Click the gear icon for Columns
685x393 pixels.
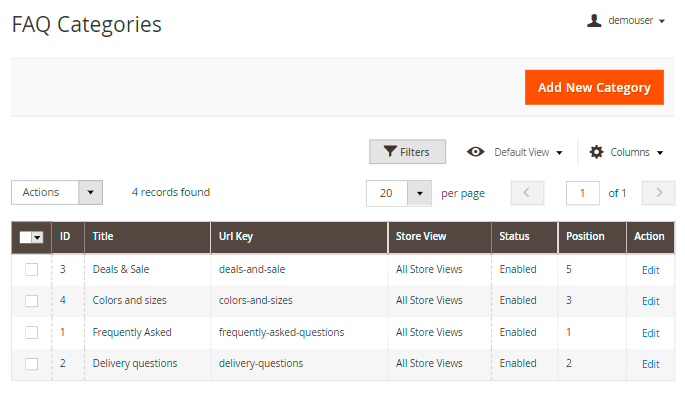(596, 152)
